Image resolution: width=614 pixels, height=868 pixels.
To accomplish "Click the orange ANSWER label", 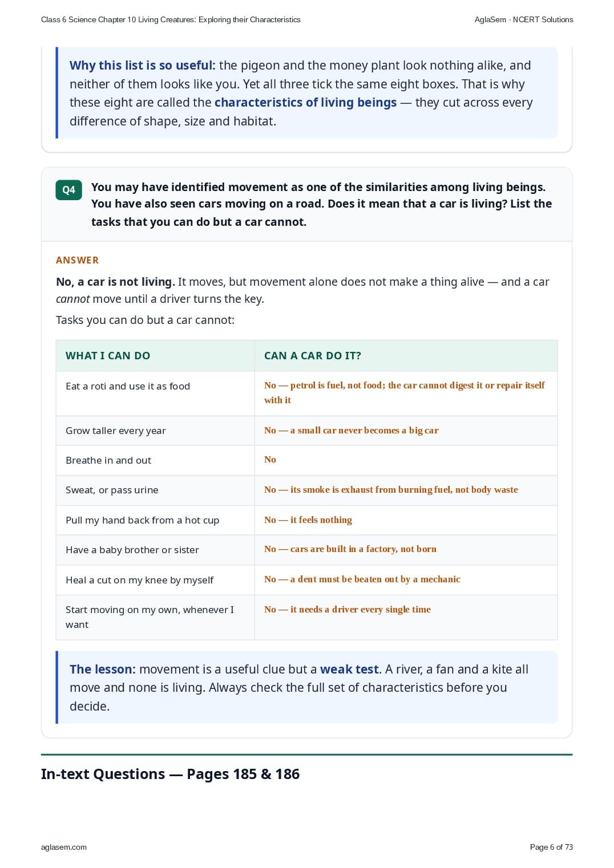I will 77,260.
